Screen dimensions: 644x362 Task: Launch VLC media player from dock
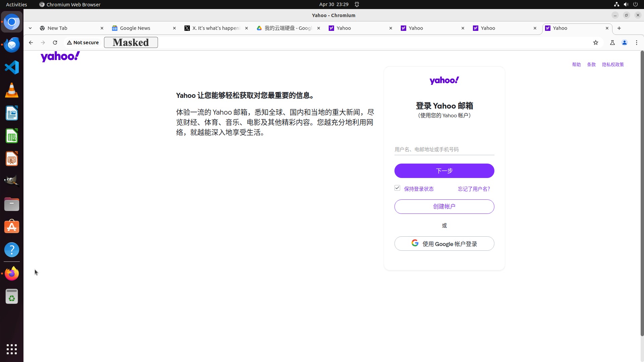point(12,90)
